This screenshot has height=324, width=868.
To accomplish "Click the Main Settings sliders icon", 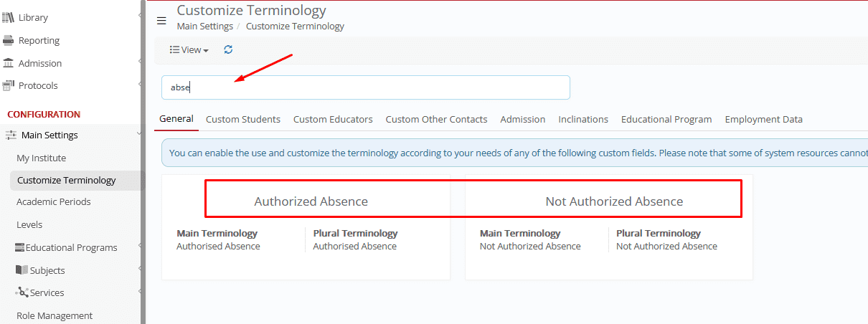I will 11,135.
